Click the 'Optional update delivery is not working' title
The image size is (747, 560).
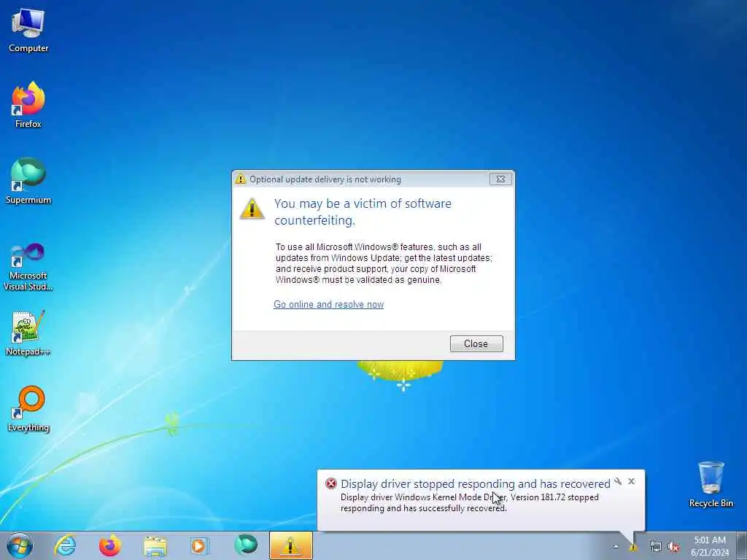click(x=325, y=179)
